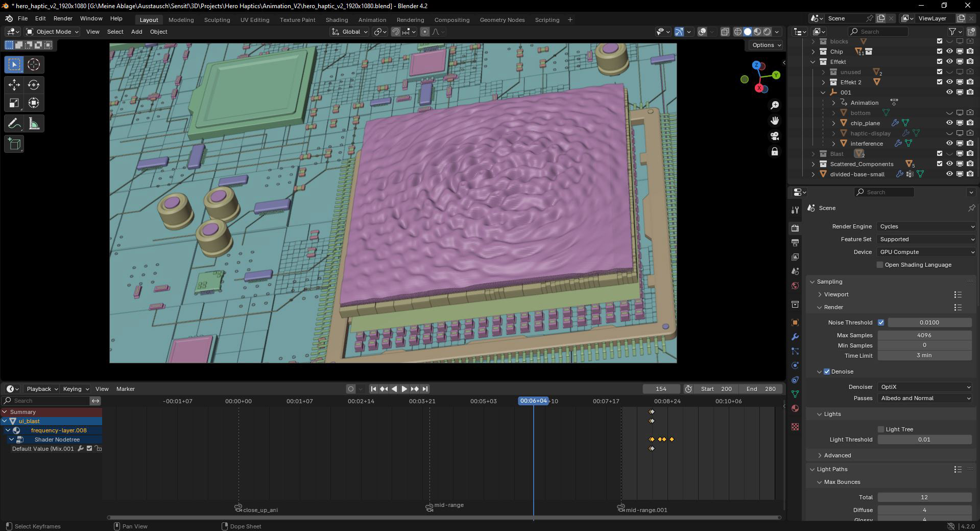Image resolution: width=980 pixels, height=531 pixels.
Task: Open the Render menu
Action: tap(63, 18)
